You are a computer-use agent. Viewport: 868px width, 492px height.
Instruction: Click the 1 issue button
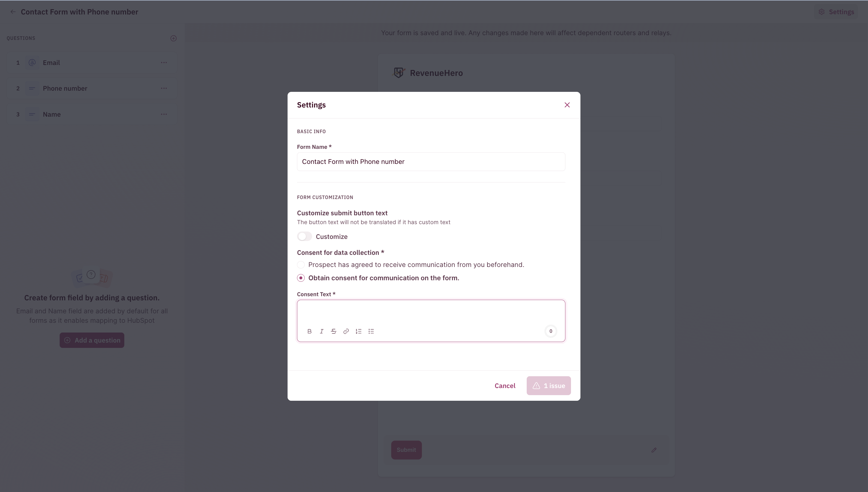tap(549, 386)
